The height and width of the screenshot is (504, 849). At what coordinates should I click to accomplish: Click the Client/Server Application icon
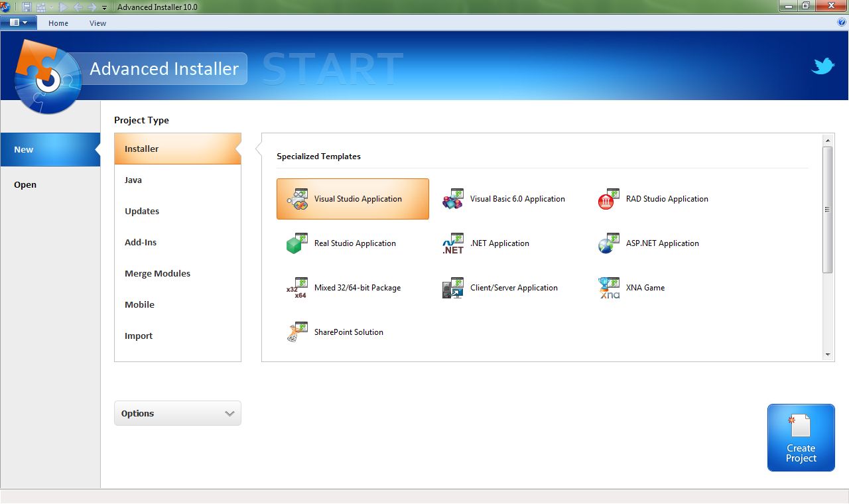[x=453, y=288]
